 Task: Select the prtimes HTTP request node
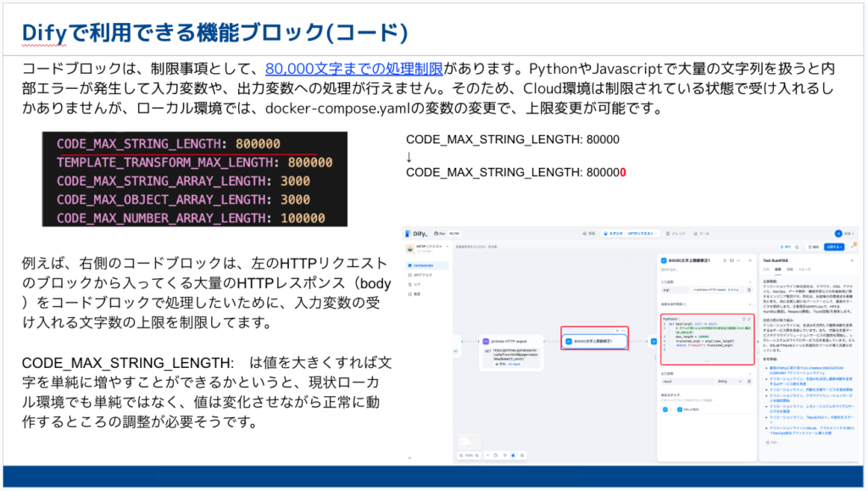(511, 352)
